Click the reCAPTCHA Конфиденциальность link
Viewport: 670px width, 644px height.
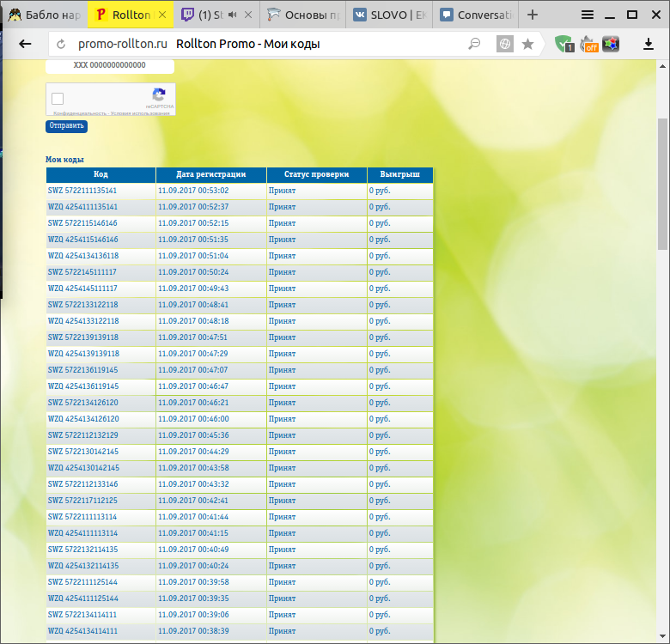click(80, 113)
